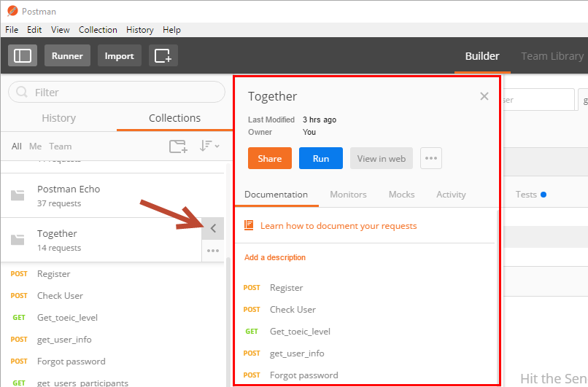Image resolution: width=588 pixels, height=387 pixels.
Task: Switch to the Builder tab
Action: point(482,56)
